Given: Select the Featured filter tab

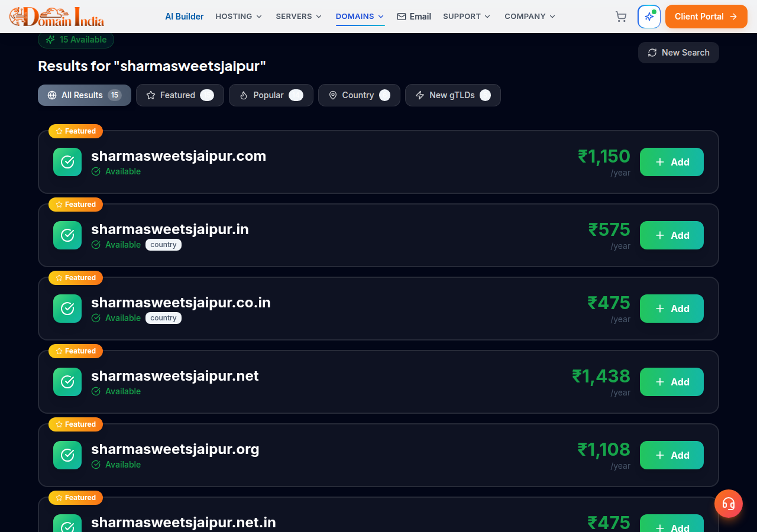Looking at the screenshot, I should [180, 95].
